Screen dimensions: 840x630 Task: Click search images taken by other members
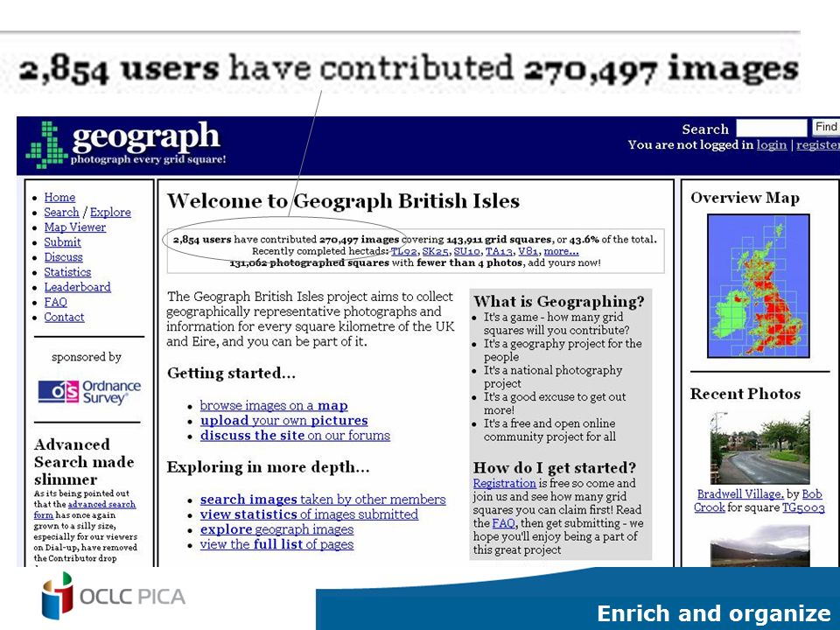coord(323,500)
